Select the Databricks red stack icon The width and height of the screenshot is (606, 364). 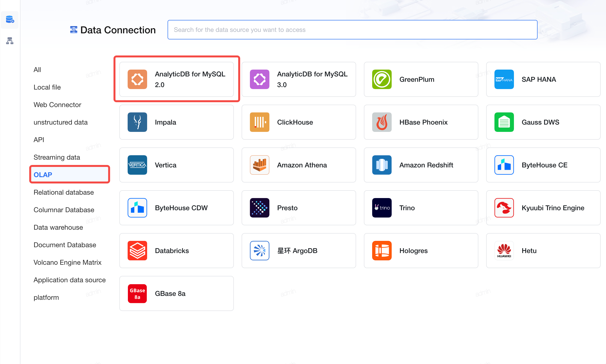tap(137, 250)
